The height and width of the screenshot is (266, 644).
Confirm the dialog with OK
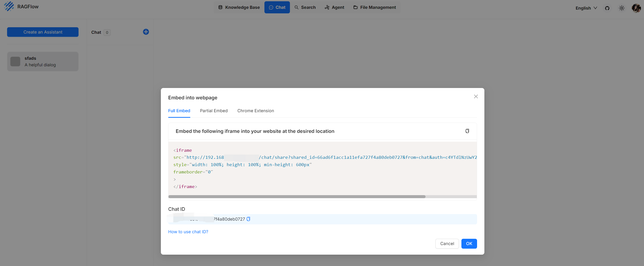click(x=469, y=244)
